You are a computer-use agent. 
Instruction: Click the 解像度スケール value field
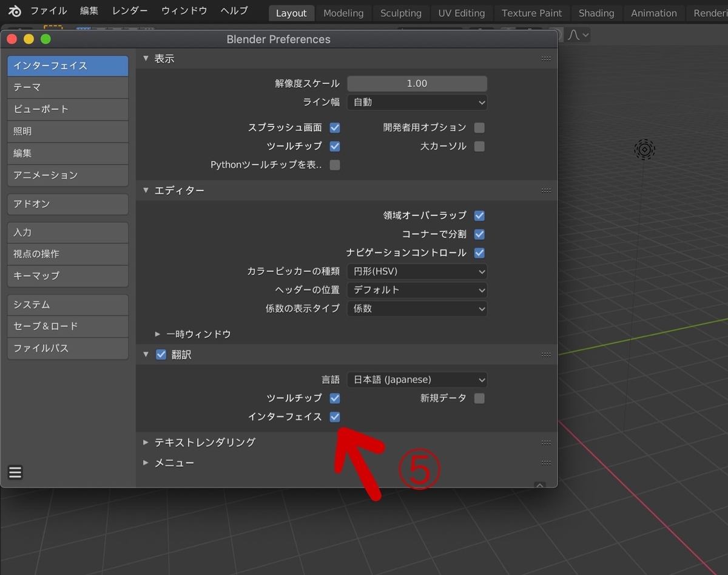coord(417,83)
